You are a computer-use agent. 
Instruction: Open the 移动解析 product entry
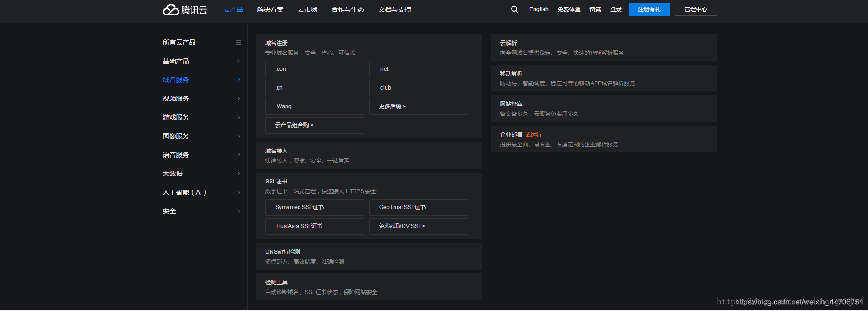604,78
